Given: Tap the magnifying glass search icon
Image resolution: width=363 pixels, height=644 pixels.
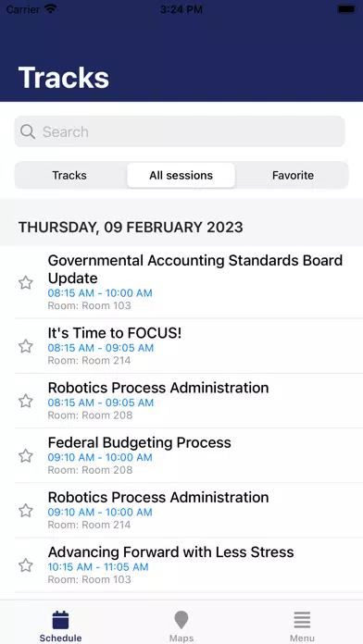Looking at the screenshot, I should click(x=28, y=131).
